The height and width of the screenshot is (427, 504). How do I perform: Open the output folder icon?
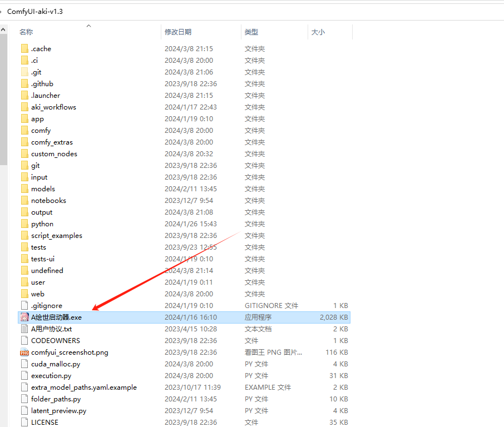25,212
